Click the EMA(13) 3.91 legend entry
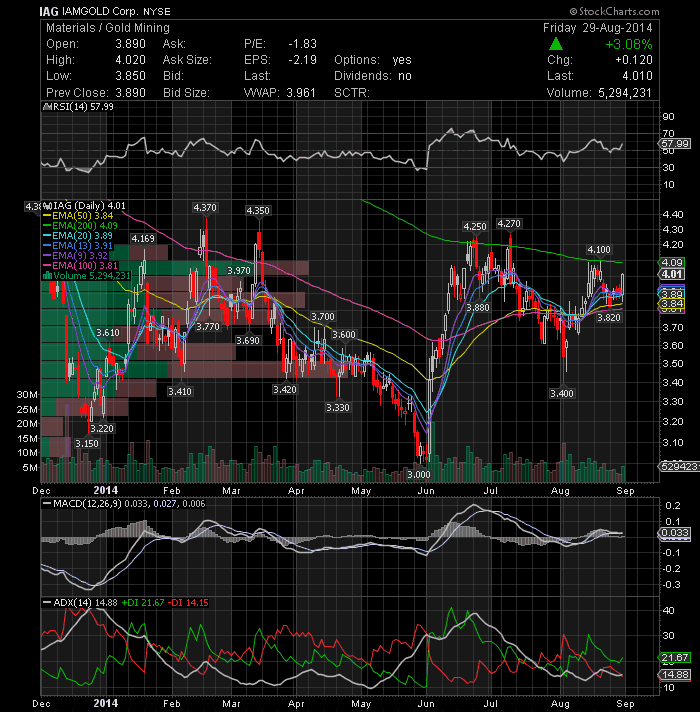700x712 pixels. pos(83,246)
